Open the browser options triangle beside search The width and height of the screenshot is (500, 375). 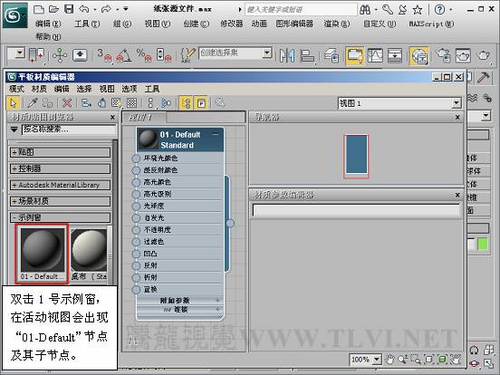tap(14, 129)
